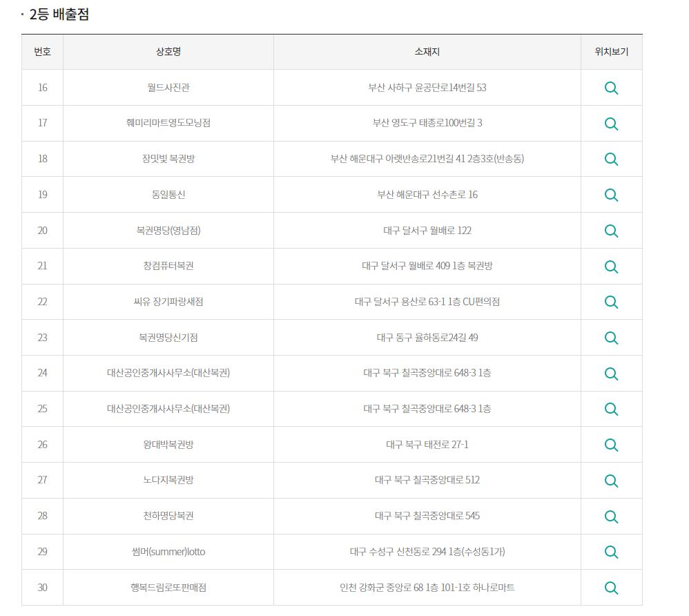Show location of 동일통신
This screenshot has width=689, height=616.
coord(611,195)
